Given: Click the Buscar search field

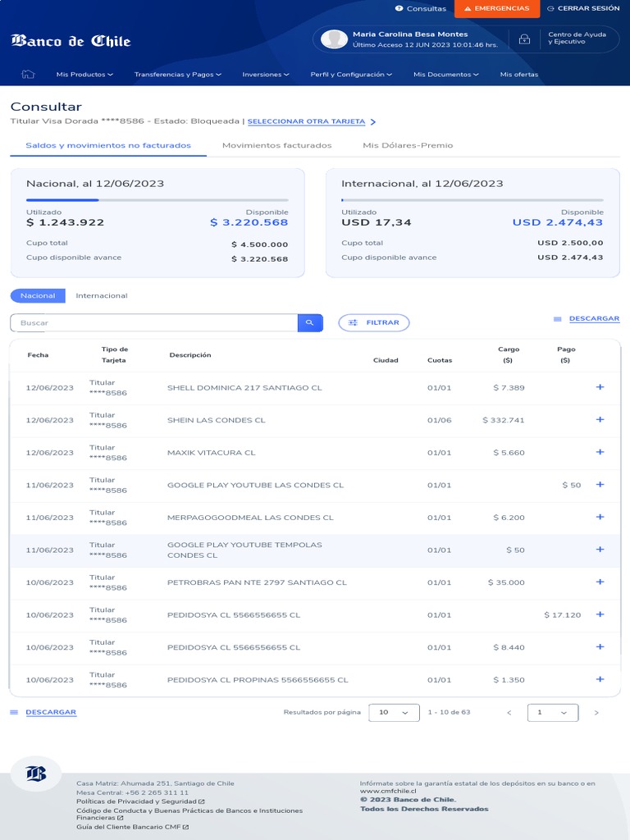Looking at the screenshot, I should pyautogui.click(x=154, y=322).
